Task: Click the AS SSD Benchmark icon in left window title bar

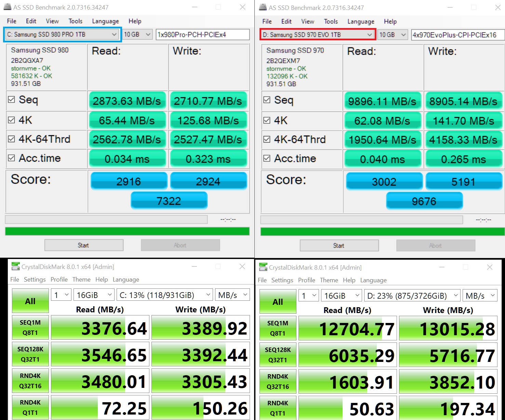Action: tap(7, 7)
